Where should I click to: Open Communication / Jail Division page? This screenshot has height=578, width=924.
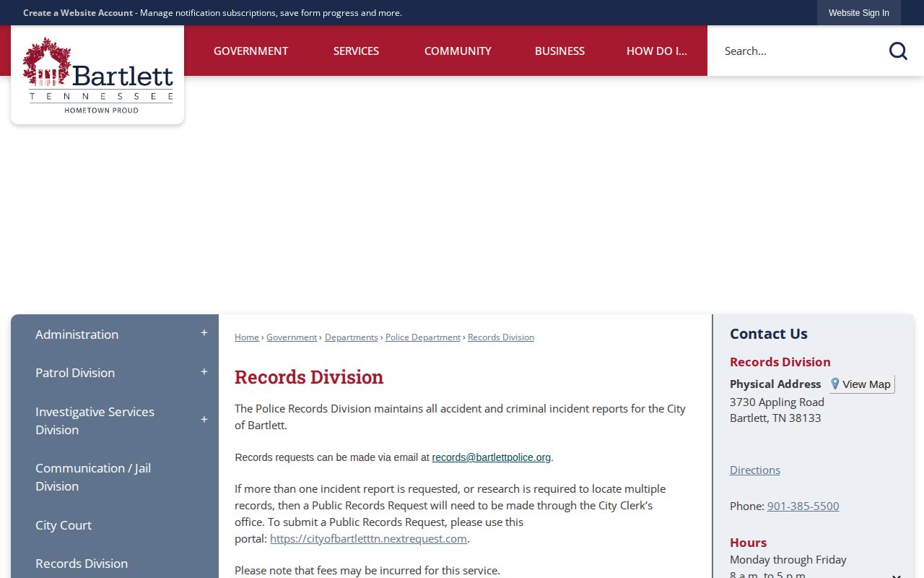[93, 477]
